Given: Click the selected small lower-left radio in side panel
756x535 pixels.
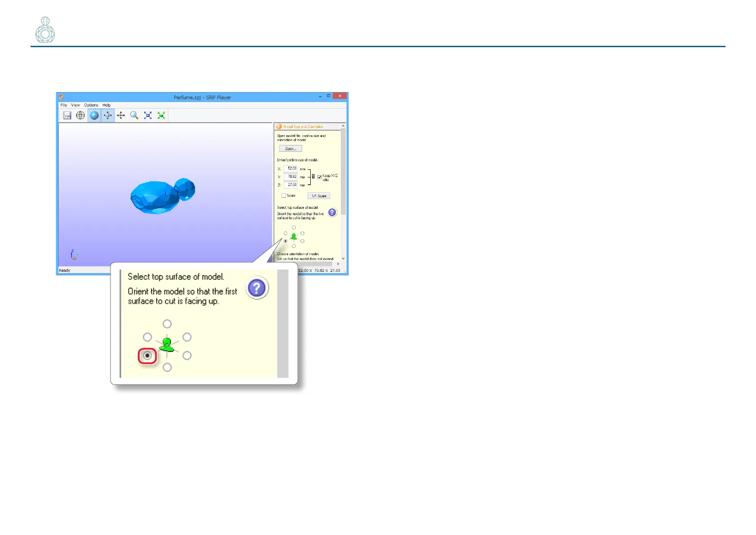Looking at the screenshot, I should pyautogui.click(x=286, y=241).
